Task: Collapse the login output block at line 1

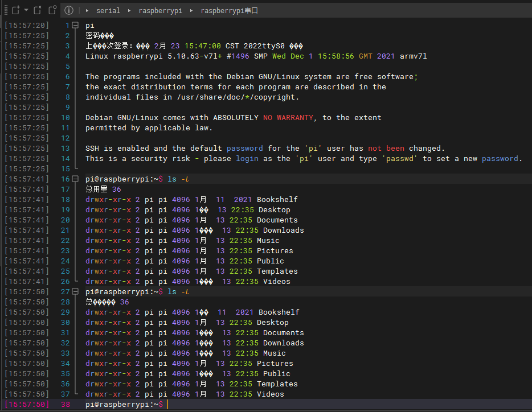Action: pos(76,25)
